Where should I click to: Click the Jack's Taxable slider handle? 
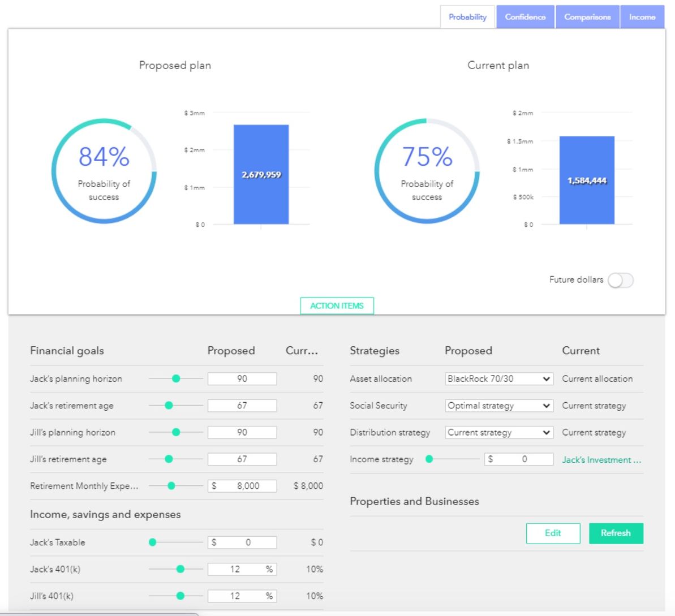point(152,542)
